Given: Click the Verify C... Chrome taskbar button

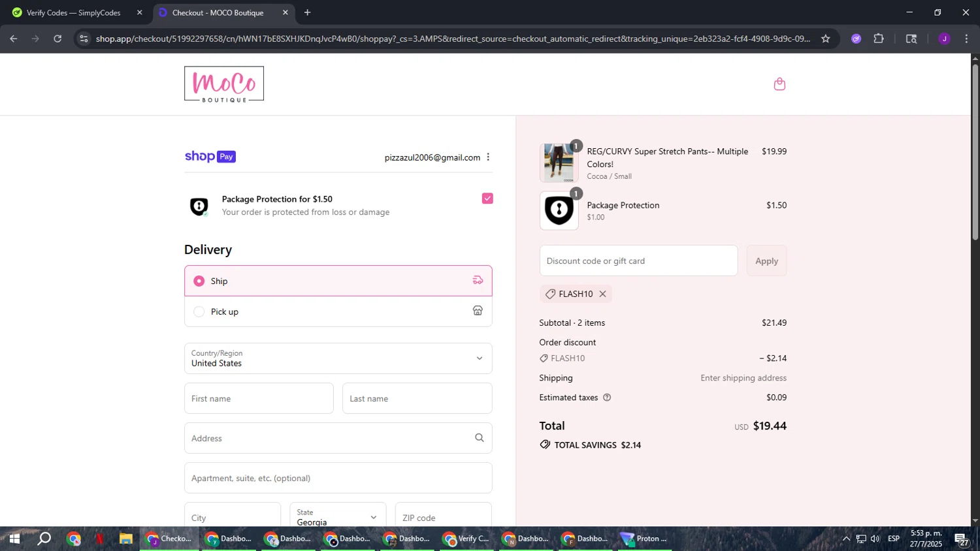Looking at the screenshot, I should [x=466, y=539].
